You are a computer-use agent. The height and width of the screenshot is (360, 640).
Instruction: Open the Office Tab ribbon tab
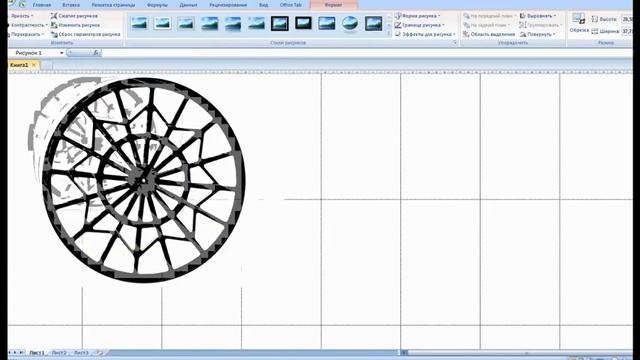pos(291,5)
